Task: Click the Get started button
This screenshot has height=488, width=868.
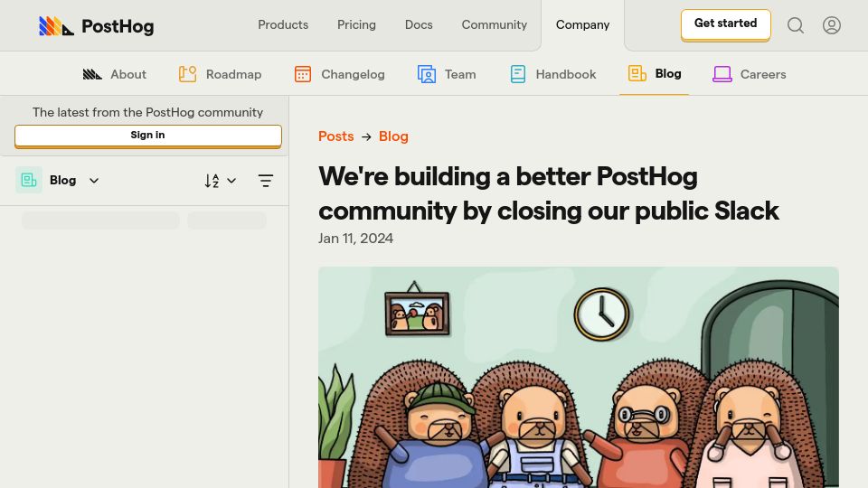Action: 726,23
